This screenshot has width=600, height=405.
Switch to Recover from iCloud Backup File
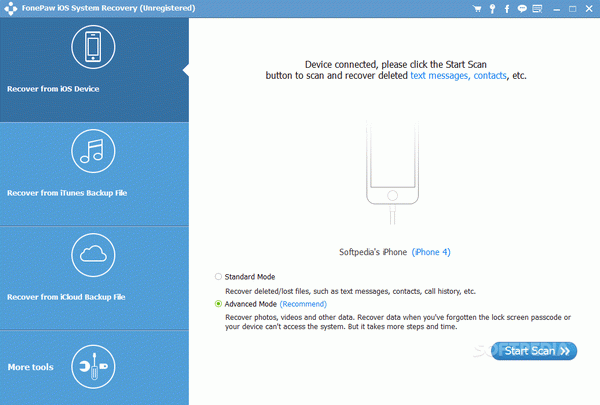(x=94, y=278)
